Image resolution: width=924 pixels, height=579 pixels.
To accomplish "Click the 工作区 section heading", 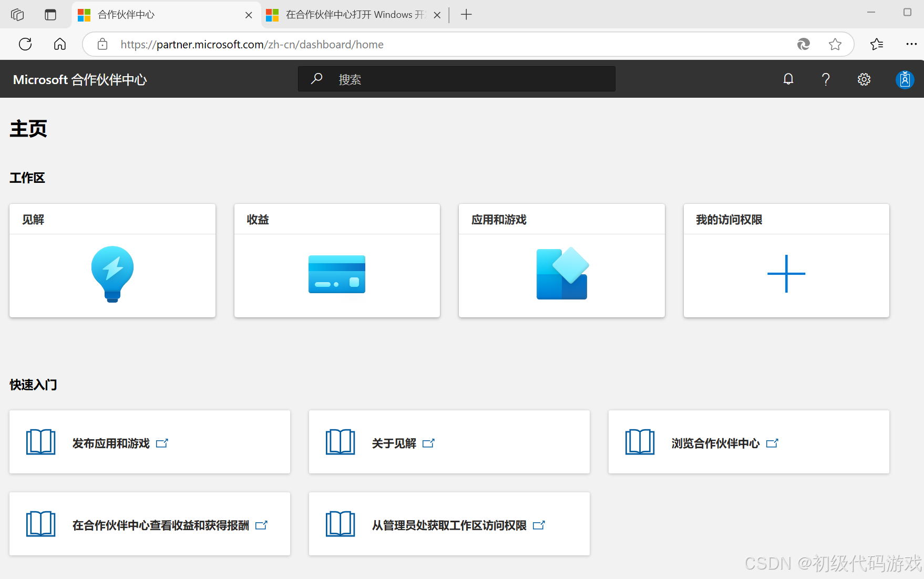I will click(x=27, y=178).
